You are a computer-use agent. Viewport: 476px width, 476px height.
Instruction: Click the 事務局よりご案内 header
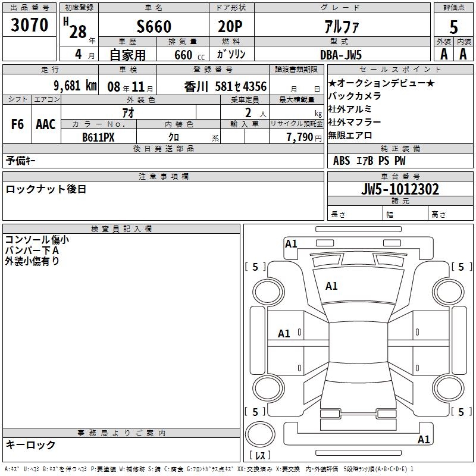(x=121, y=433)
